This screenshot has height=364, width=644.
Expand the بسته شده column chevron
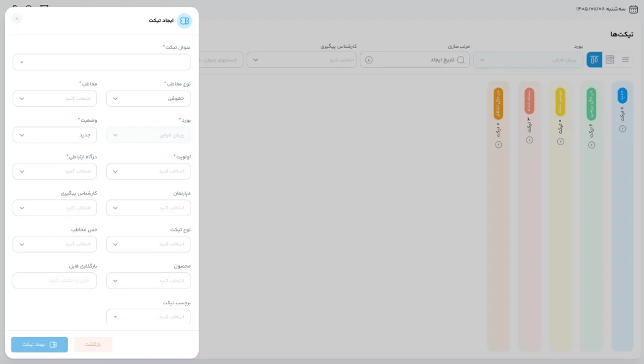530,140
